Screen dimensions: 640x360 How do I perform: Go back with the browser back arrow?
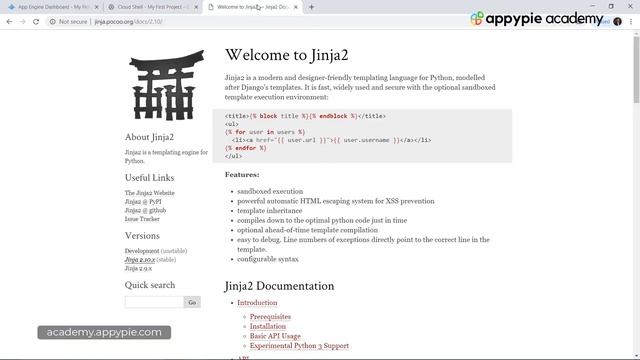[9, 22]
